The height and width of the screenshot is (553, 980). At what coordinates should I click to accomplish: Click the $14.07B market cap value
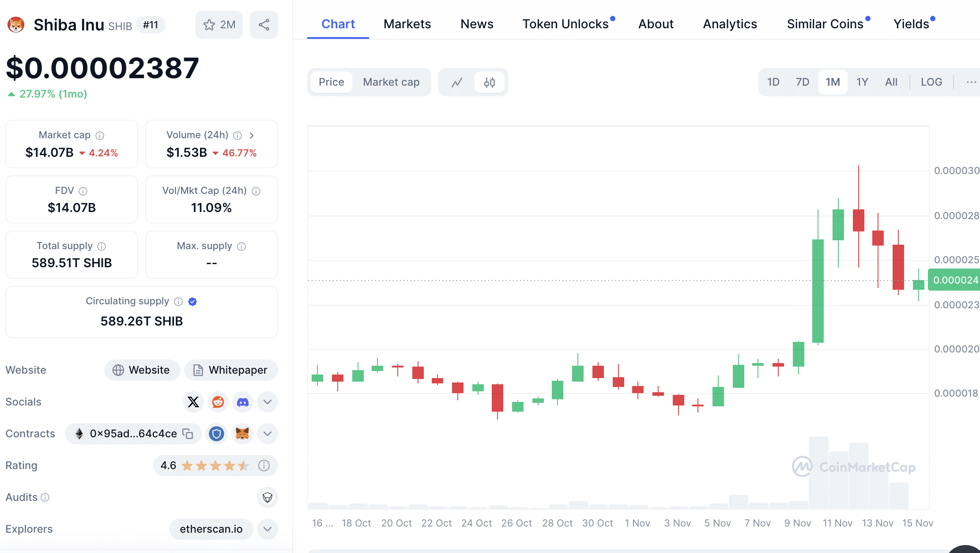49,152
